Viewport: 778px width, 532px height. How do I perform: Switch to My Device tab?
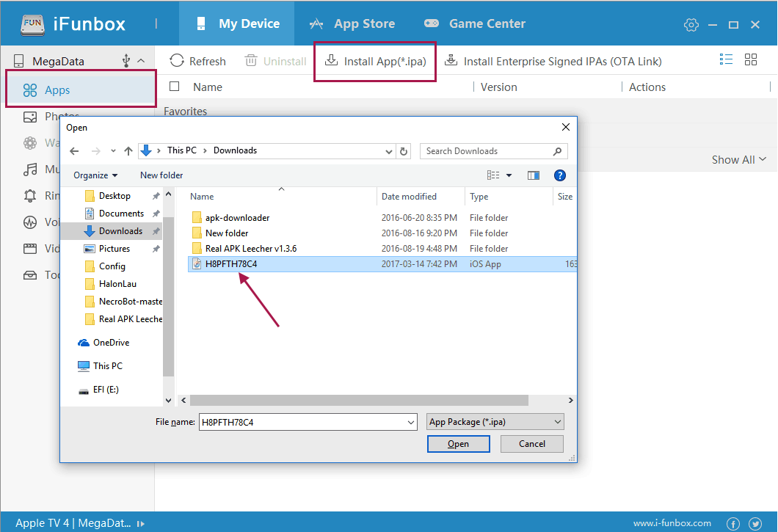pos(236,23)
